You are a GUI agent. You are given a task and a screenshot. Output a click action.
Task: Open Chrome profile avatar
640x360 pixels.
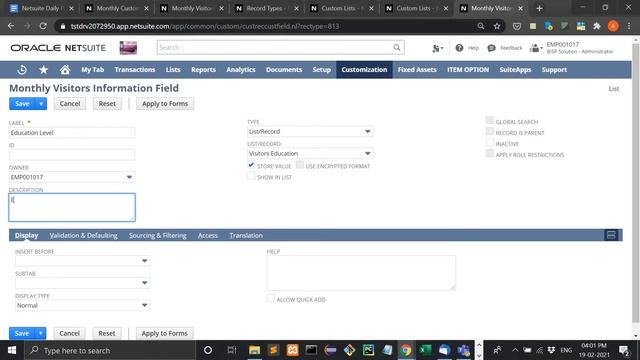[x=613, y=26]
